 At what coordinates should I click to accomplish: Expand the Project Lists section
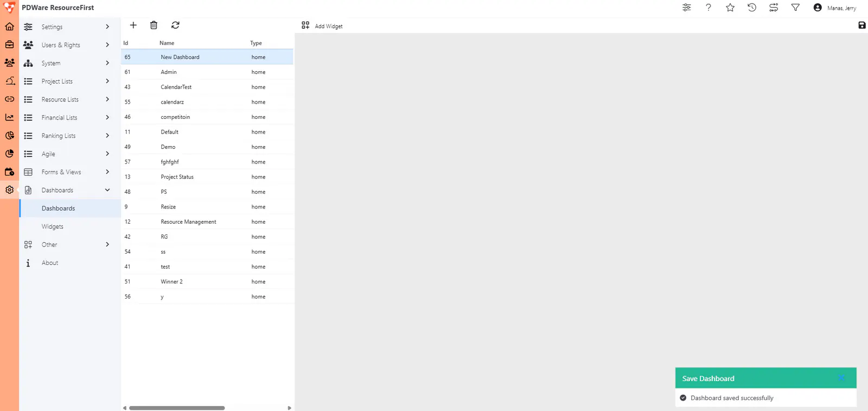coord(70,81)
